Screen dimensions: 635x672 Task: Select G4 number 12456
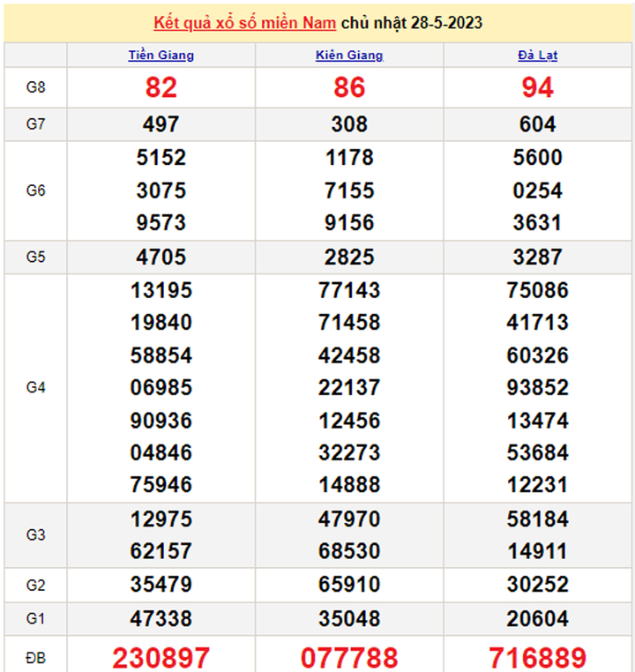point(349,421)
